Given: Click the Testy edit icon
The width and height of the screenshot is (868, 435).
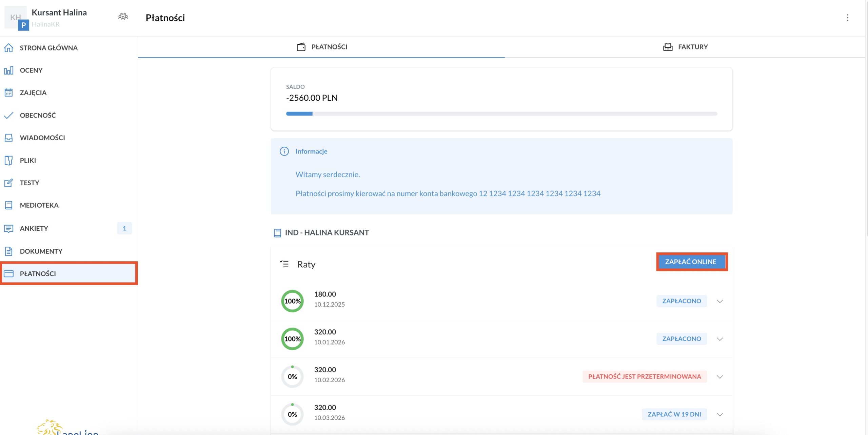Looking at the screenshot, I should (x=8, y=183).
